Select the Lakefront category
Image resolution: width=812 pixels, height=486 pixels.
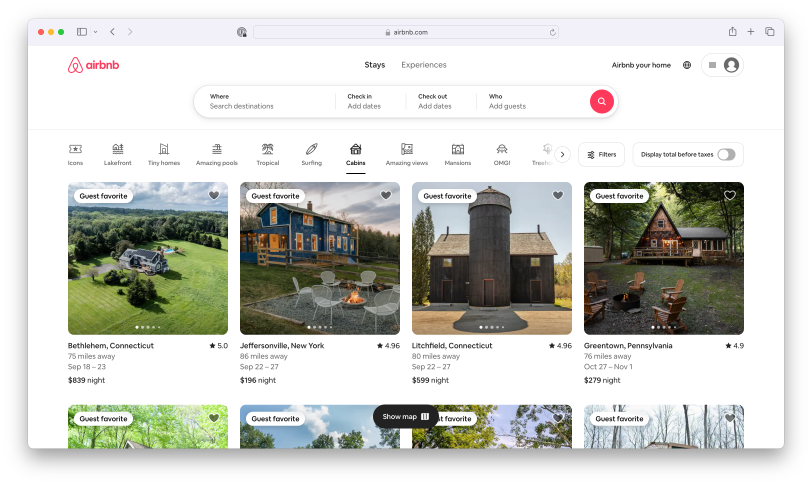click(118, 154)
